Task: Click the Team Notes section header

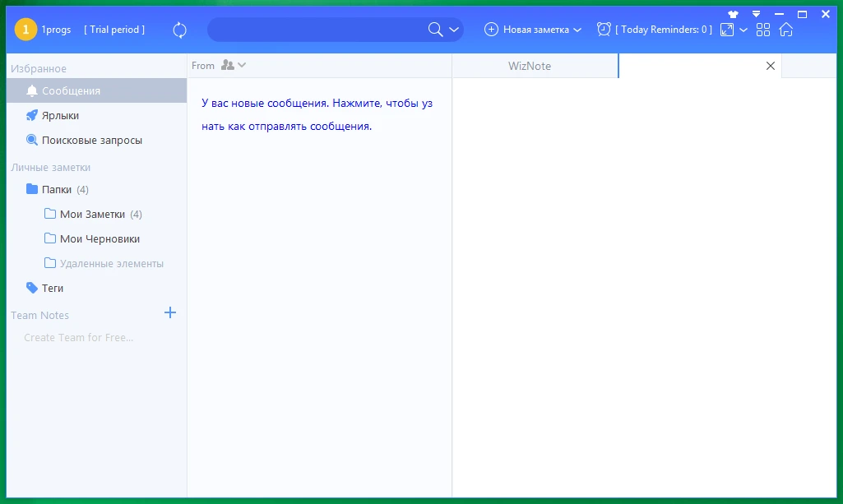Action: [39, 316]
